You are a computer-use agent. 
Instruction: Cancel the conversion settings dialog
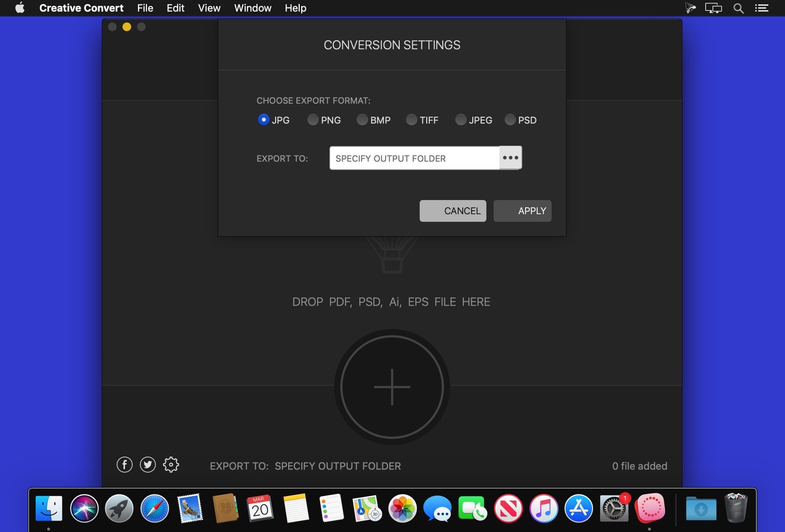pyautogui.click(x=453, y=211)
